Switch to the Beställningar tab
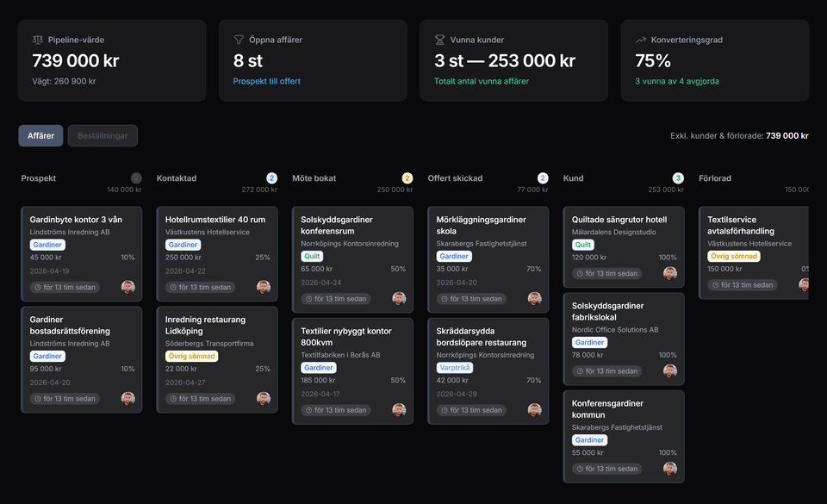827x504 pixels. point(103,135)
